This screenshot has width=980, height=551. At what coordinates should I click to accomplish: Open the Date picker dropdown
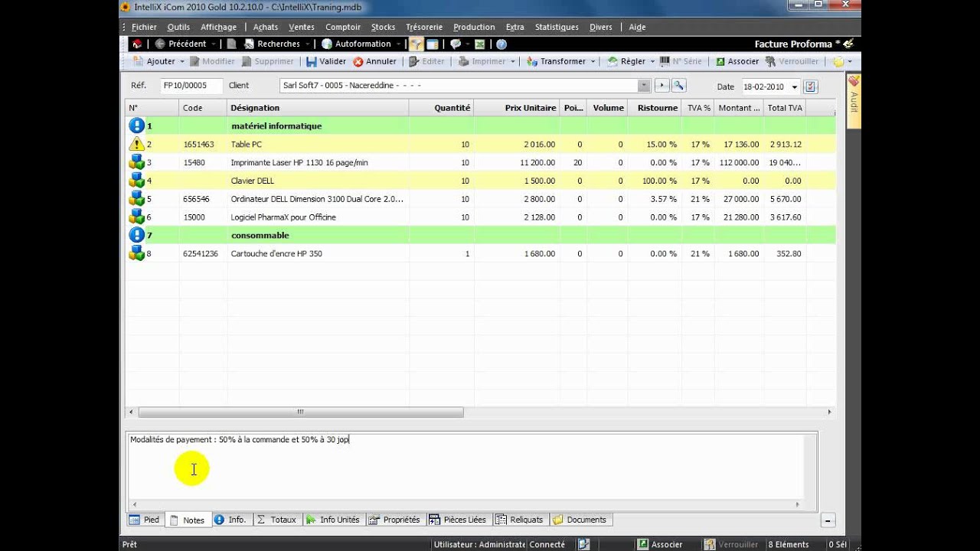click(794, 86)
